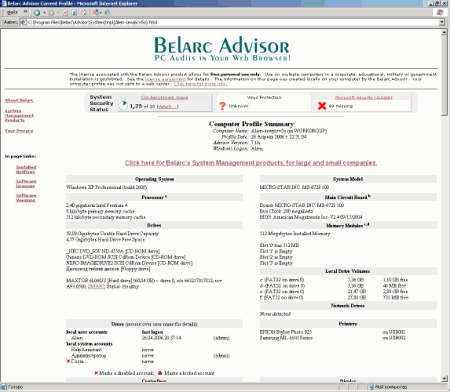Click the status bar page icon
450x392 pixels.
[4, 387]
